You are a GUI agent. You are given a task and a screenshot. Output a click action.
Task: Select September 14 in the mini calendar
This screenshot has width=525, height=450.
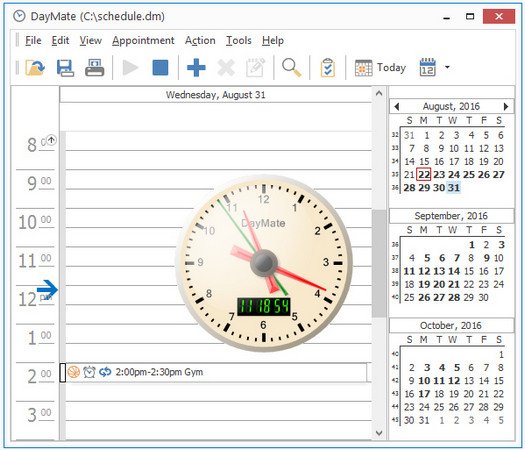tap(454, 271)
